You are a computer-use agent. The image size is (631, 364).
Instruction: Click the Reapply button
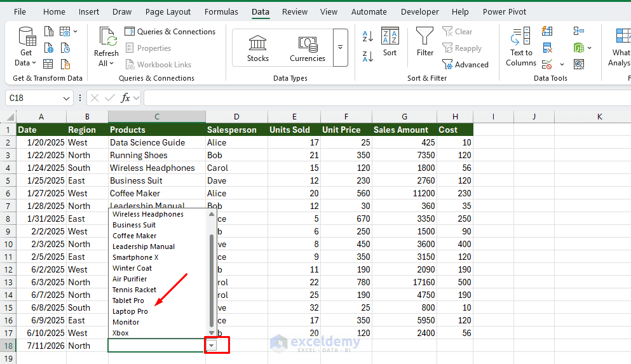[462, 48]
